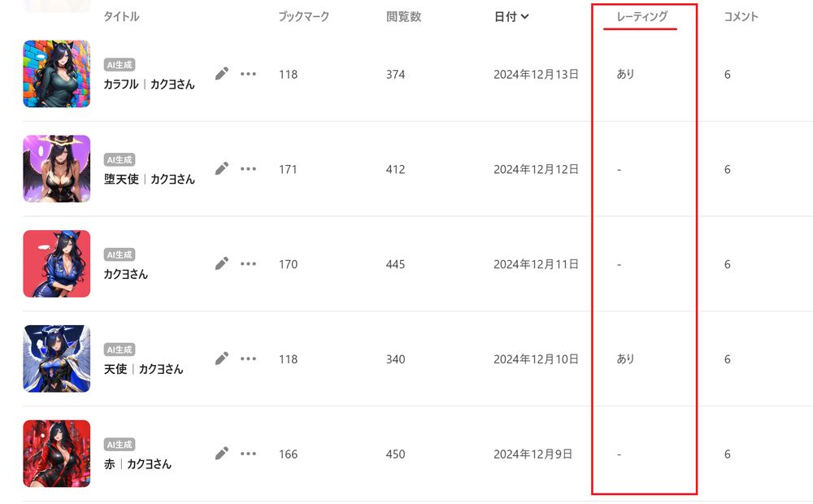Click the pencil edit icon for カラフル
This screenshot has height=504, width=813.
tap(221, 74)
